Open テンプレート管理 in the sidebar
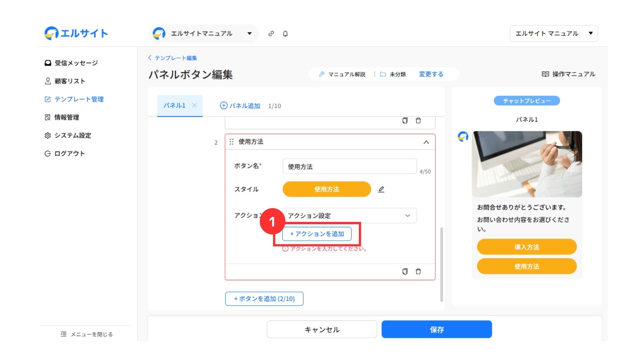644x362 pixels. point(78,99)
